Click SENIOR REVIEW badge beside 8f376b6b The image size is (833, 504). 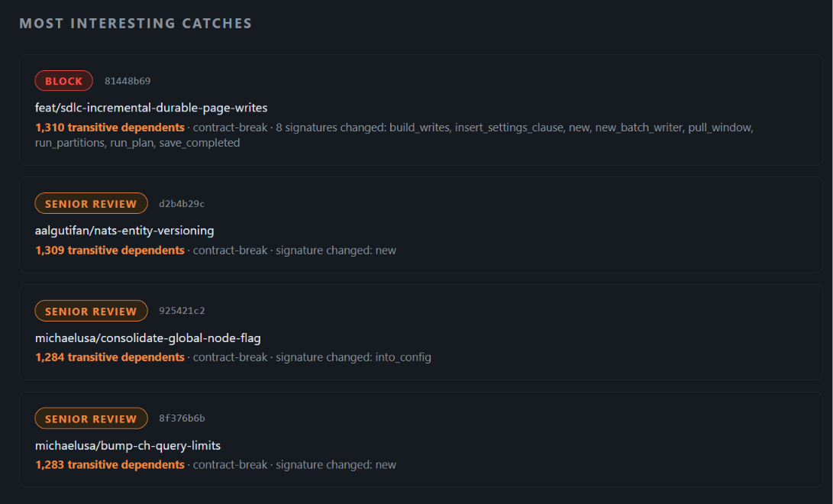click(x=92, y=418)
